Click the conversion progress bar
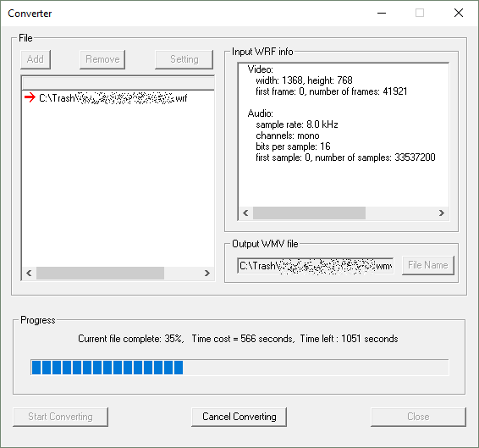Viewport: 479px width, 448px height. coord(239,368)
